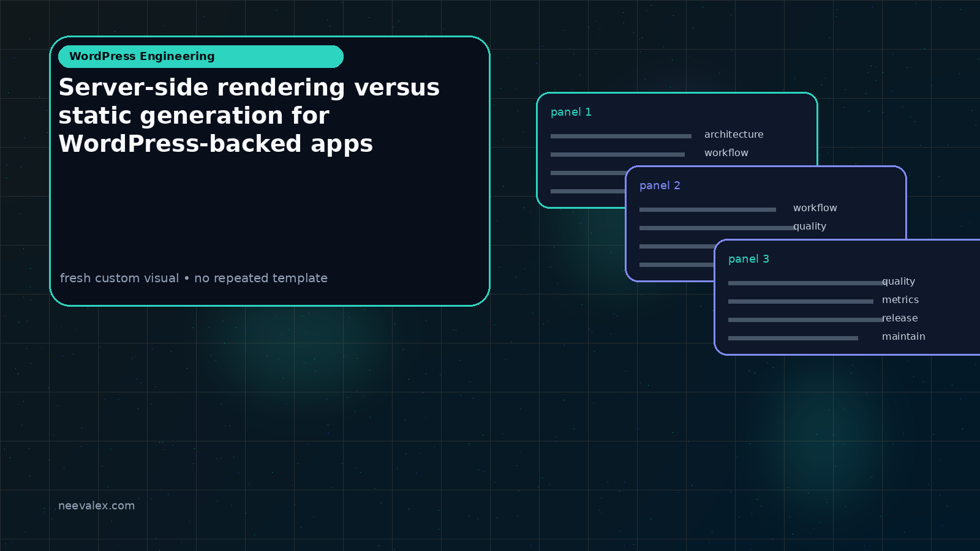Viewport: 980px width, 551px height.
Task: Click 'metrics' in panel 3
Action: click(900, 300)
